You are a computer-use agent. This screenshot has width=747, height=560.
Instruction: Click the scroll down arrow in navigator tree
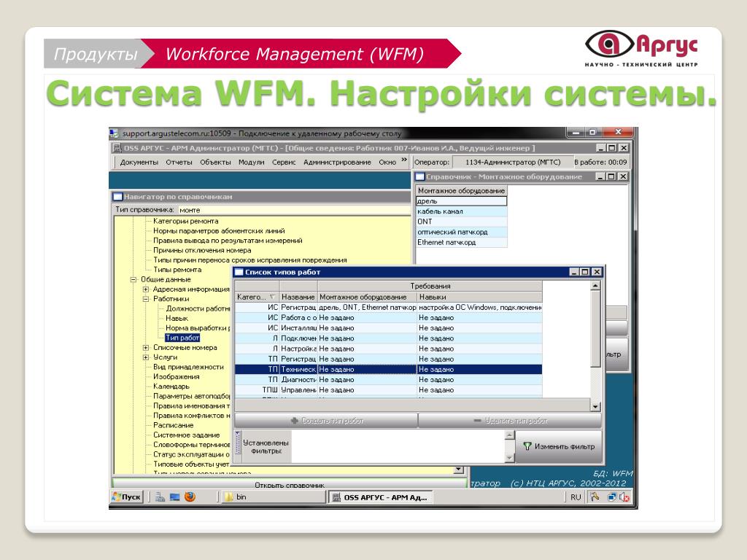pos(458,470)
